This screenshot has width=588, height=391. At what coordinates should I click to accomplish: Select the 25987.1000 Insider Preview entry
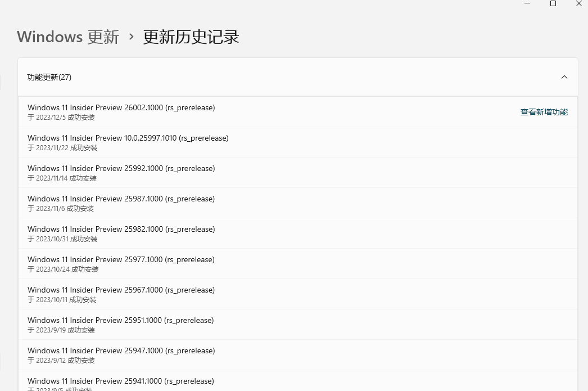coord(298,203)
